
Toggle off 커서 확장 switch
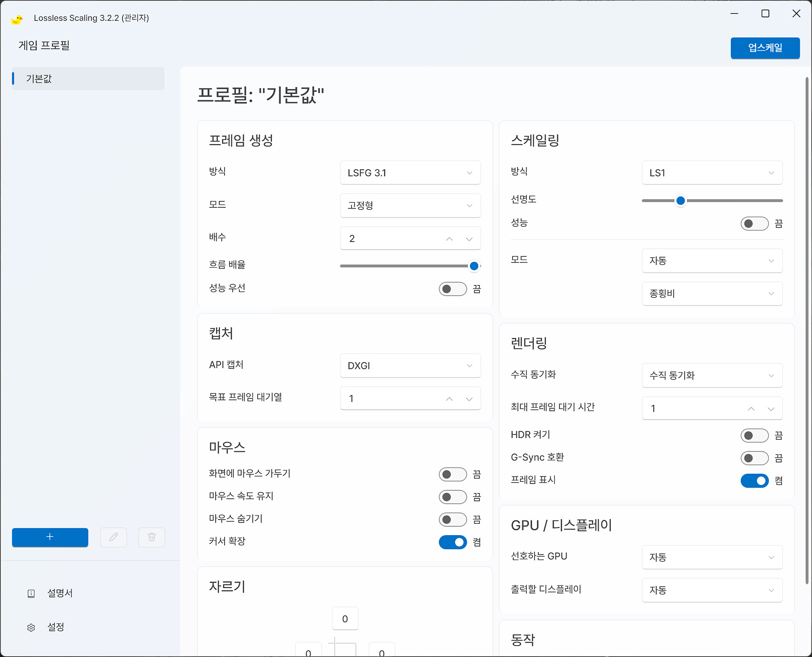click(x=453, y=542)
